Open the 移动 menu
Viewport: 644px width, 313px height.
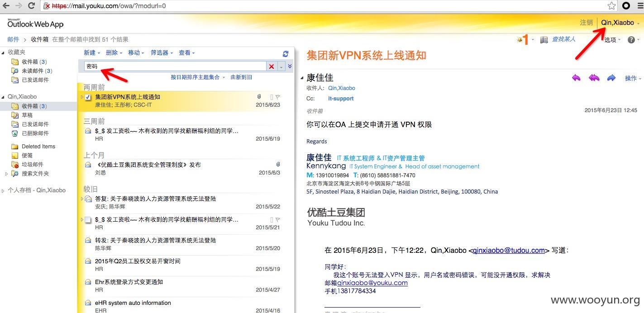tap(136, 53)
